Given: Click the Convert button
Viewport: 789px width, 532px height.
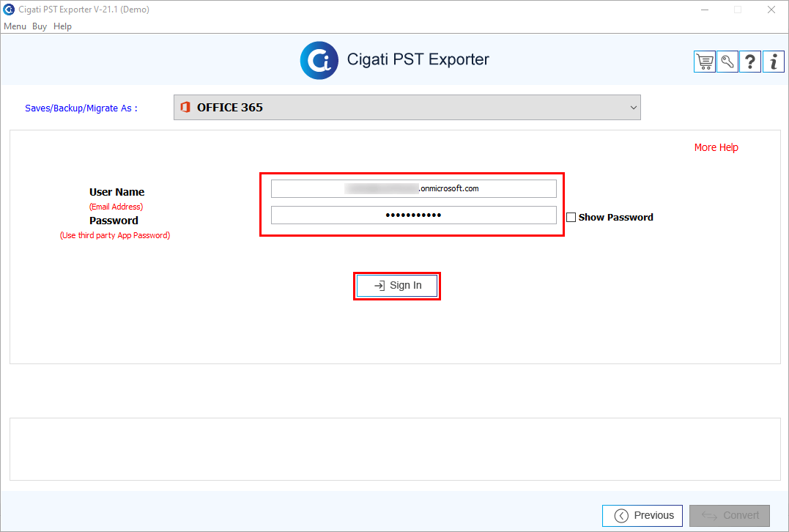Looking at the screenshot, I should click(730, 515).
